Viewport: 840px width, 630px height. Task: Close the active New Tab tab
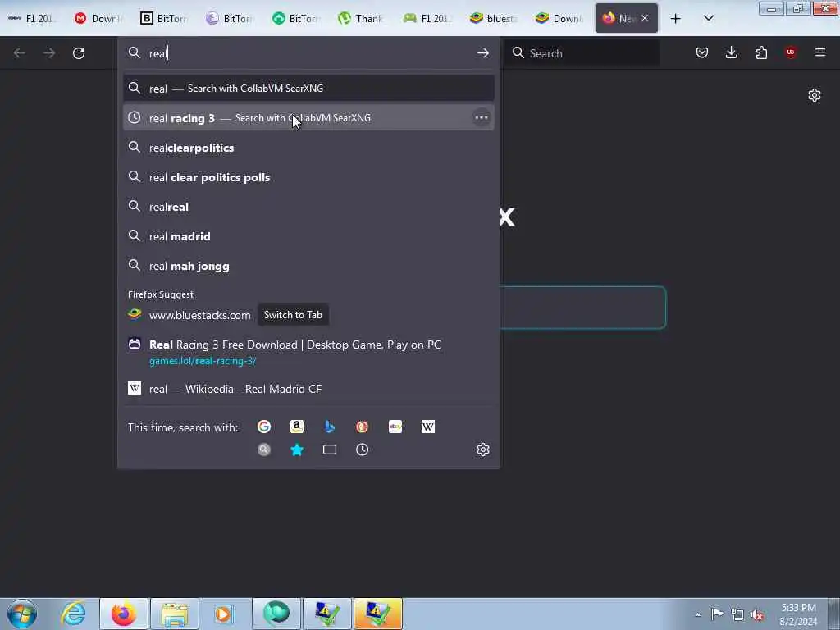pyautogui.click(x=645, y=18)
